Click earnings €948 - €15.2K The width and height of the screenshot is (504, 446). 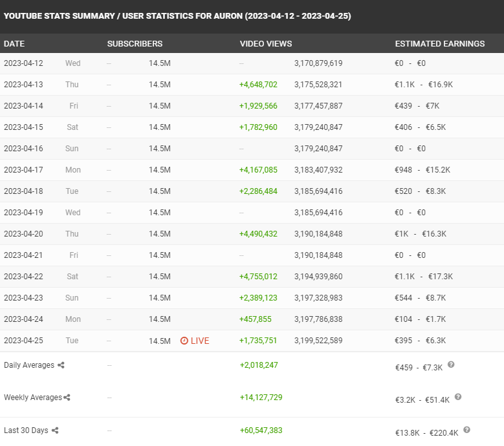[422, 170]
